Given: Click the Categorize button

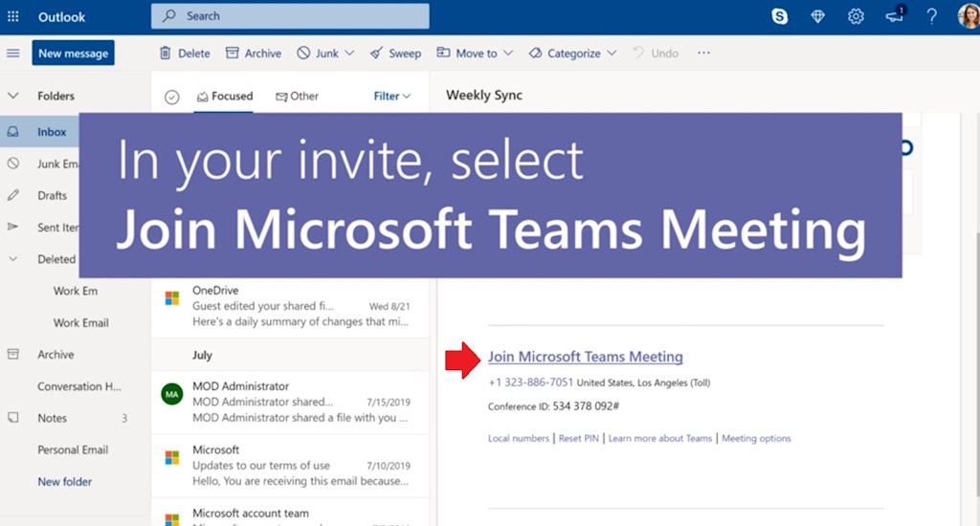Looking at the screenshot, I should pos(565,54).
